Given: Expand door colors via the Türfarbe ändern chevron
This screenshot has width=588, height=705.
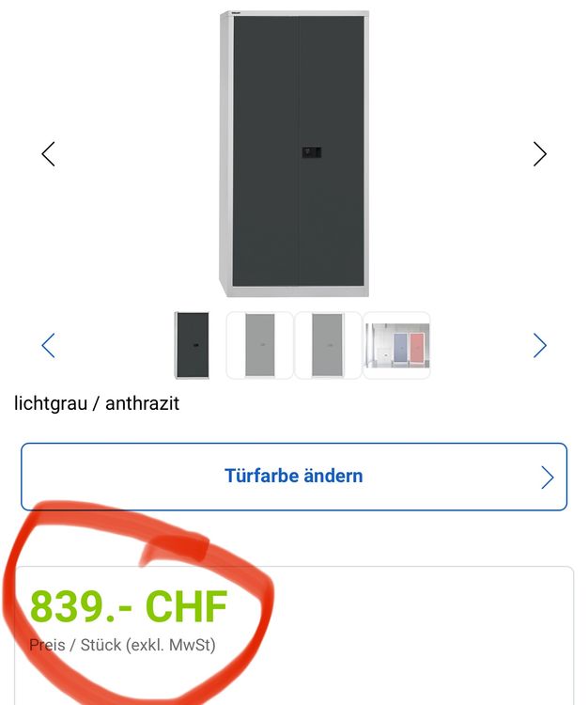Looking at the screenshot, I should click(x=547, y=477).
